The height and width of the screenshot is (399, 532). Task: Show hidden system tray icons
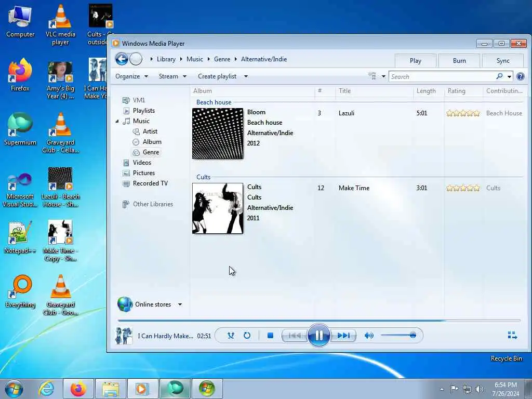(442, 389)
